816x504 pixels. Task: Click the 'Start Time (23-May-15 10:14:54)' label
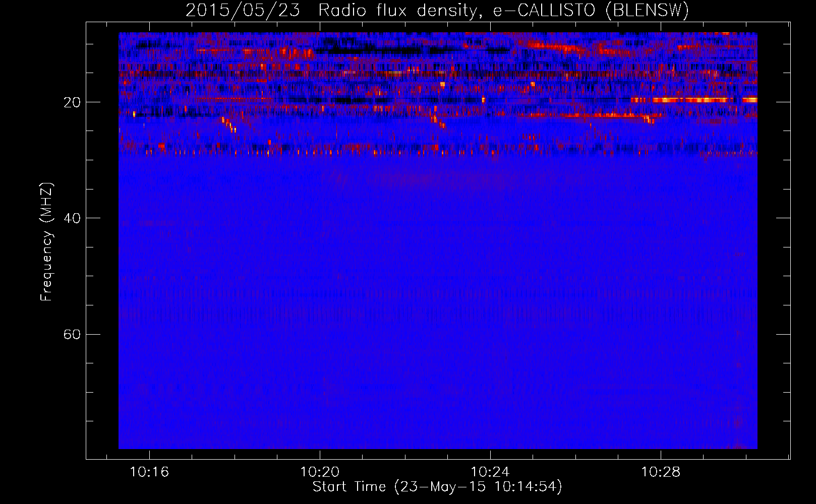437,487
